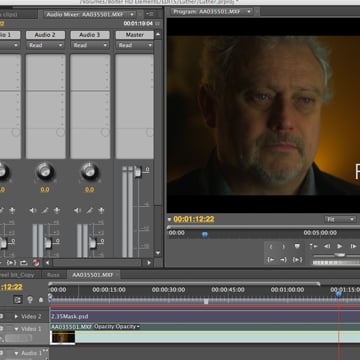The height and width of the screenshot is (360, 360).
Task: Click Play In to Out in Program monitor
Action: click(297, 260)
